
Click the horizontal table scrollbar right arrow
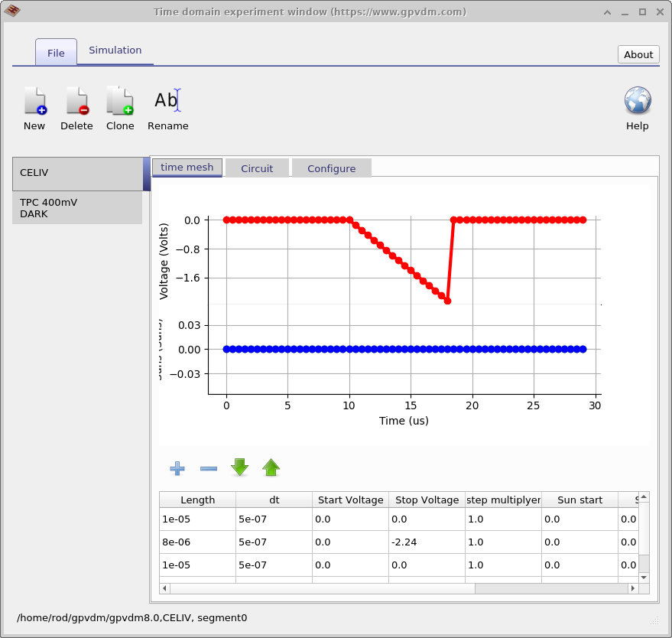point(632,588)
